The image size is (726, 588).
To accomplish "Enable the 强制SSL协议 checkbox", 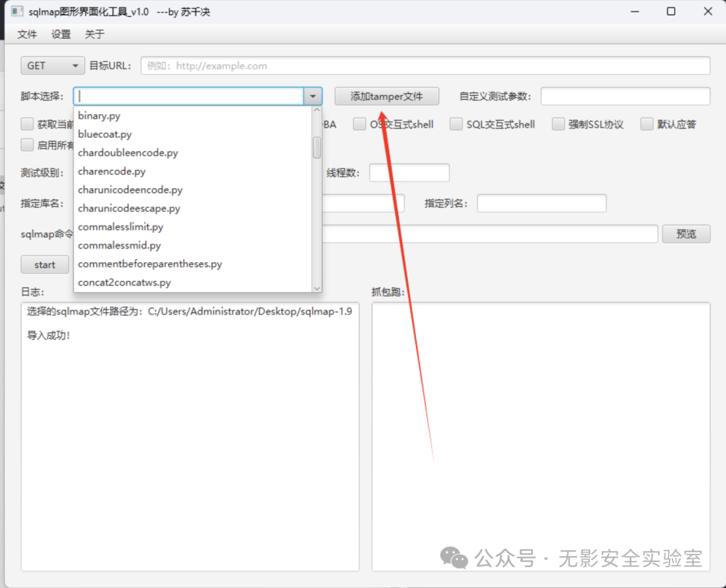I will [558, 124].
